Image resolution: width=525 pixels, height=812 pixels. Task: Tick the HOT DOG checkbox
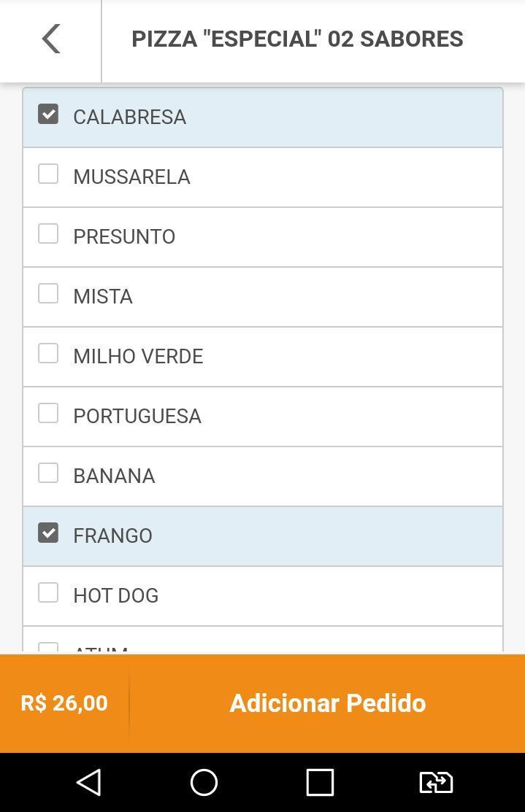[x=48, y=593]
